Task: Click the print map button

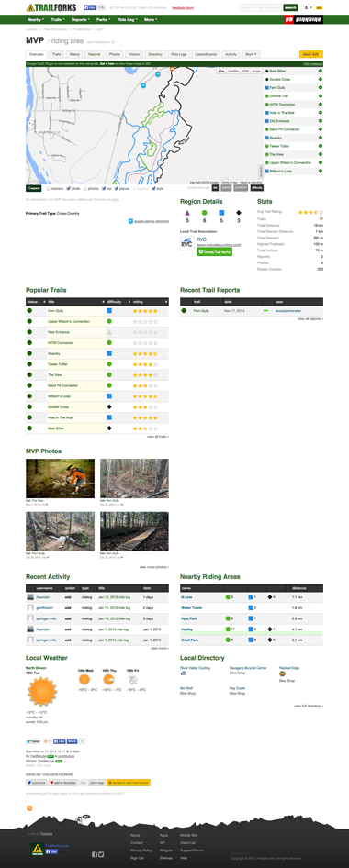Action: [97, 783]
